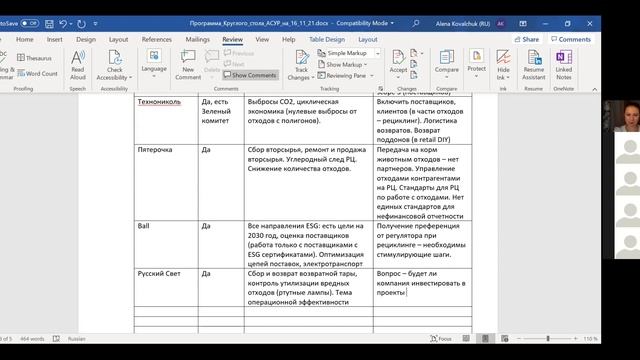Expand the Show Markup menu
Viewport: 640px width, 360px height.
pos(342,64)
